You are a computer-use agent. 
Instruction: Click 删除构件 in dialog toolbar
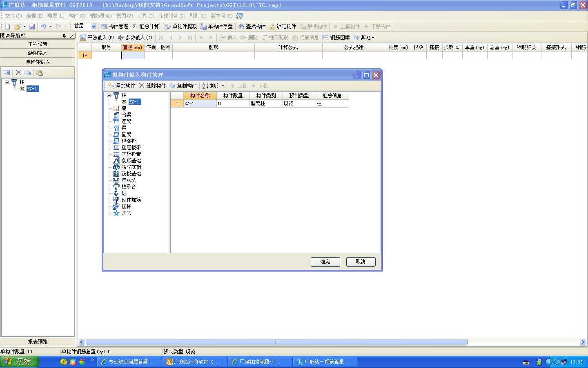[x=152, y=86]
